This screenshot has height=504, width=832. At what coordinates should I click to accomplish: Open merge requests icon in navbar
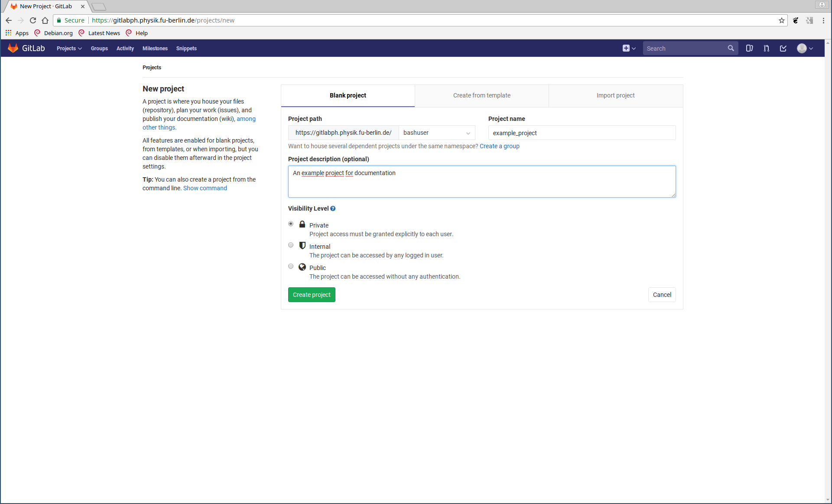click(x=766, y=49)
